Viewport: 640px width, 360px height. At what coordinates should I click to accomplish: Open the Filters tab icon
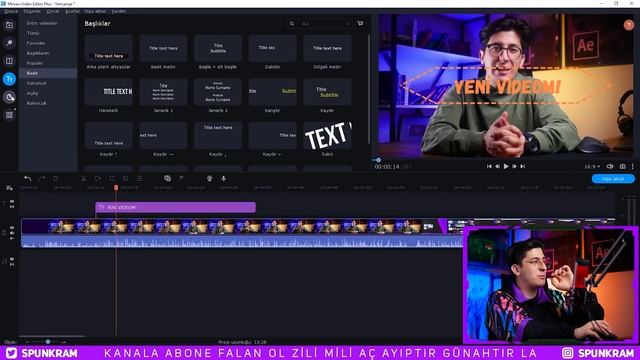pos(9,43)
